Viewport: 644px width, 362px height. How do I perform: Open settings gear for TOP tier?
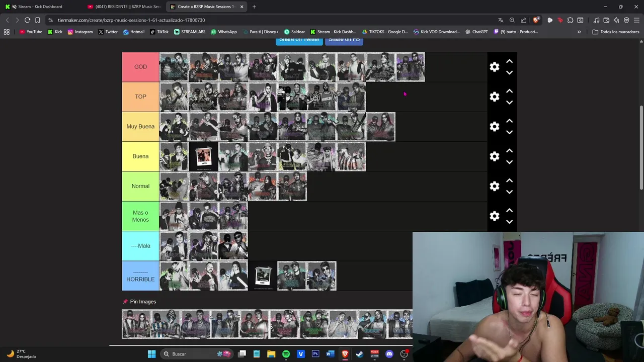point(495,97)
